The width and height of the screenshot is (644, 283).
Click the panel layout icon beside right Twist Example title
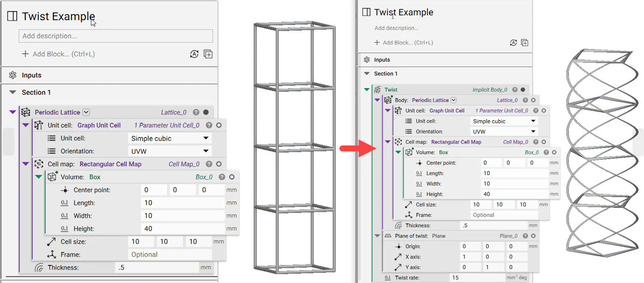pyautogui.click(x=366, y=13)
